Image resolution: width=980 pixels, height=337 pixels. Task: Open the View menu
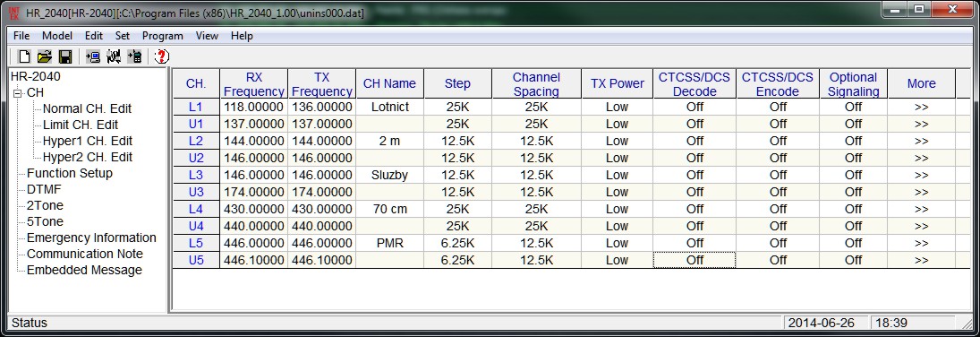click(207, 36)
